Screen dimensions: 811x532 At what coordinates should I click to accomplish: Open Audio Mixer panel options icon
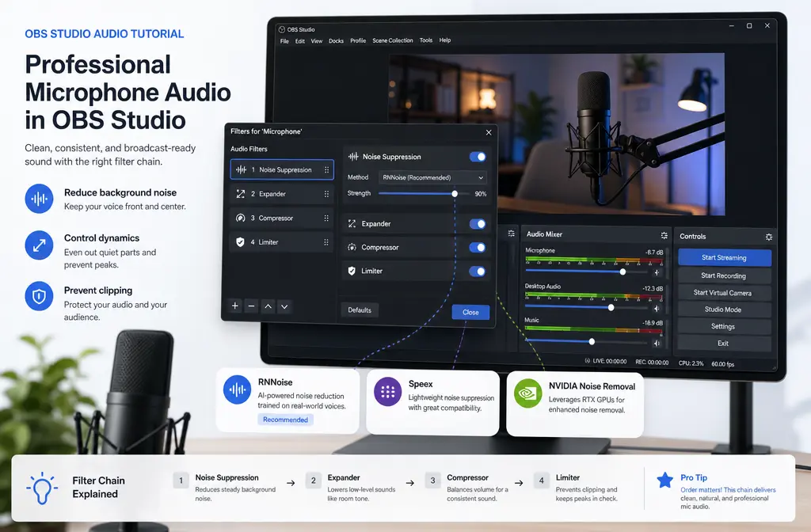[x=664, y=235]
